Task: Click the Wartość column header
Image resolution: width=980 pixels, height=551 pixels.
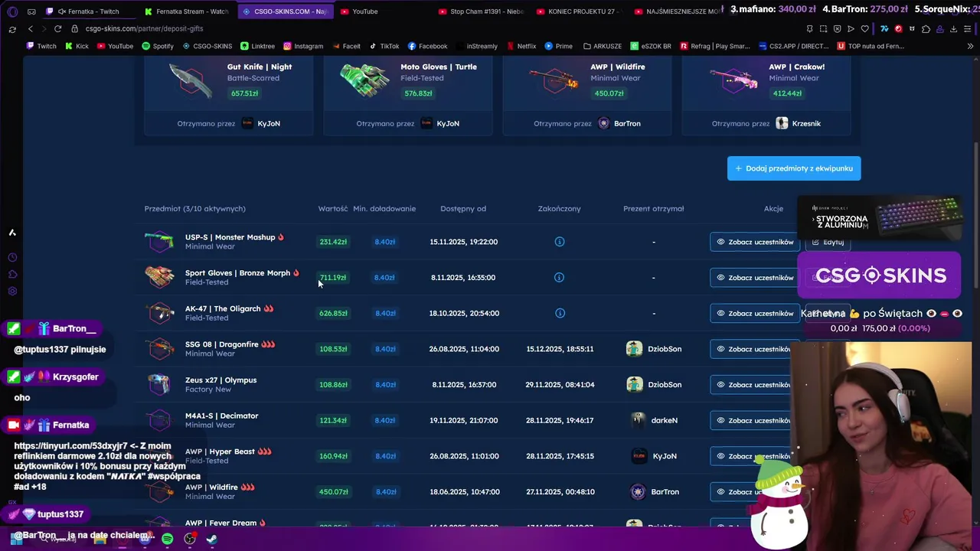Action: 333,208
